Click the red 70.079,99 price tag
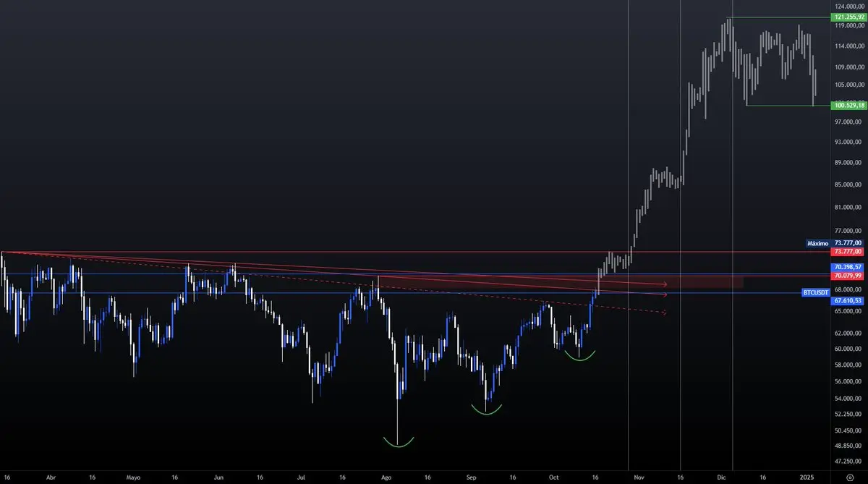 [848, 276]
